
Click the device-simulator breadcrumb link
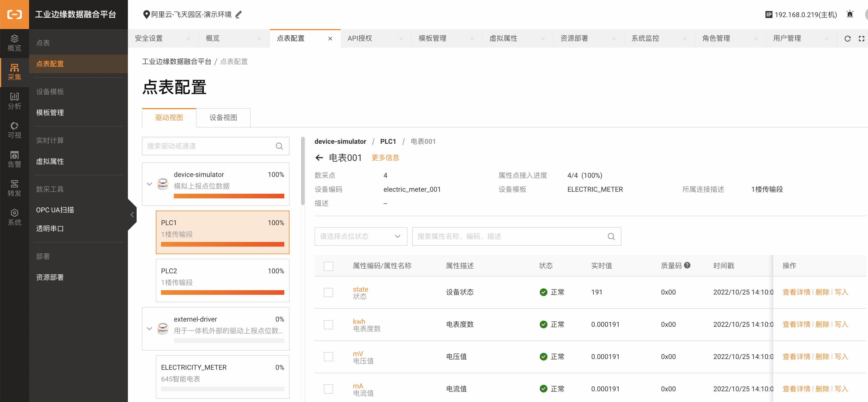click(340, 141)
